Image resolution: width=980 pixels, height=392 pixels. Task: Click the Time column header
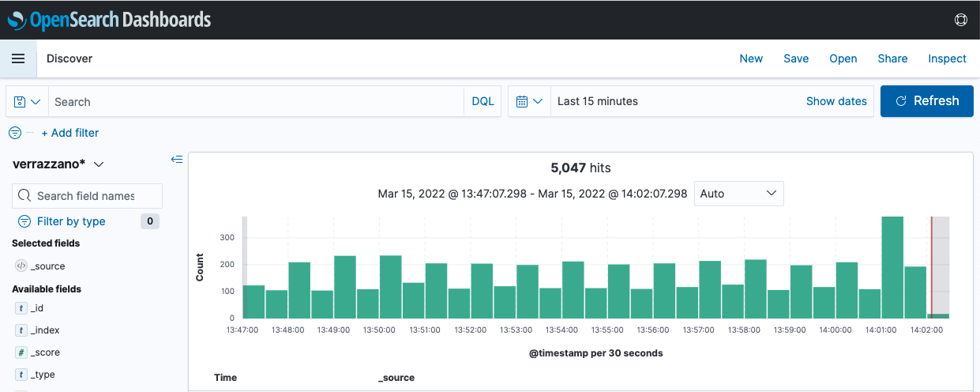225,378
